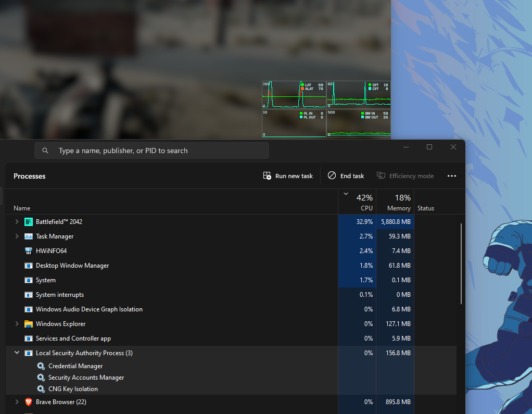Click the 895.8 MB memory value
The height and width of the screenshot is (414, 532).
398,402
